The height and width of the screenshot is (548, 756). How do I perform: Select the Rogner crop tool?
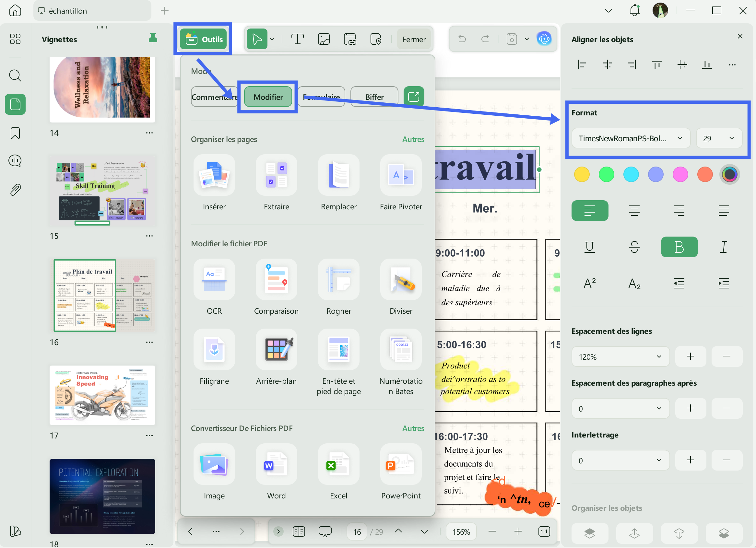pos(339,279)
